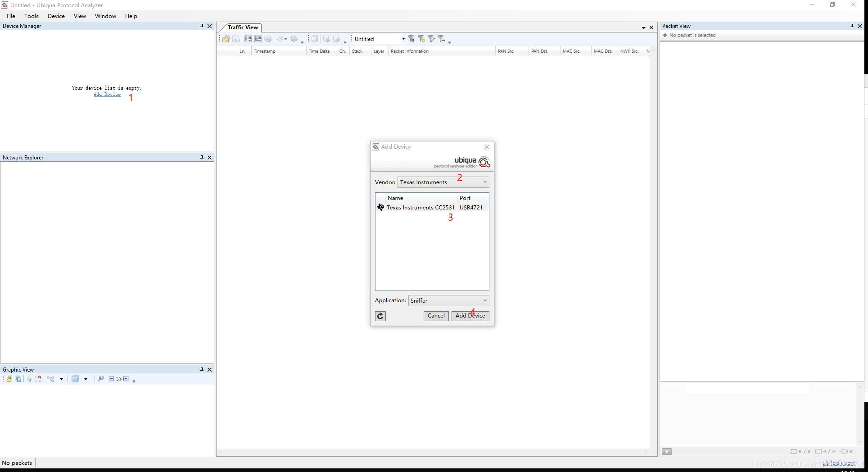The width and height of the screenshot is (868, 472).
Task: Select the Traffic View tab
Action: (243, 27)
